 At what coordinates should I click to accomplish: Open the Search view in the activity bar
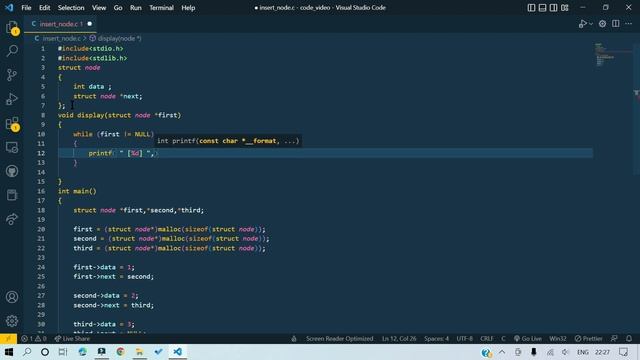click(12, 51)
